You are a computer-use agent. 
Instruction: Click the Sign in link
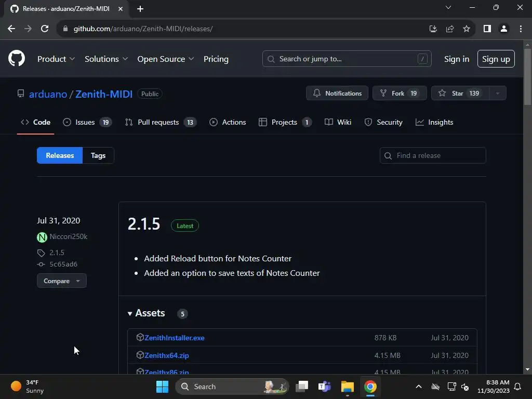[x=456, y=59]
